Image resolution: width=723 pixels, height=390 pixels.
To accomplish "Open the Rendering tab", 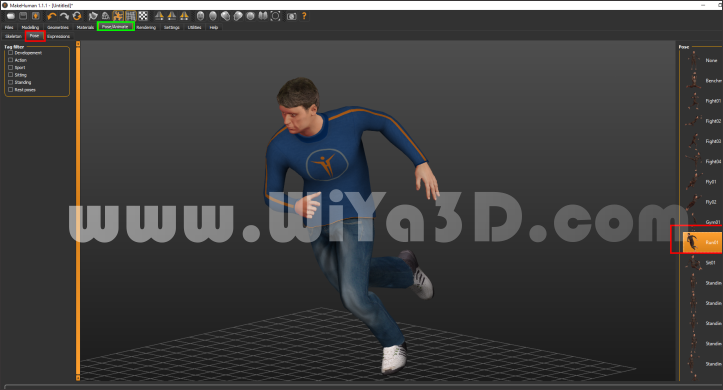I will pos(146,27).
